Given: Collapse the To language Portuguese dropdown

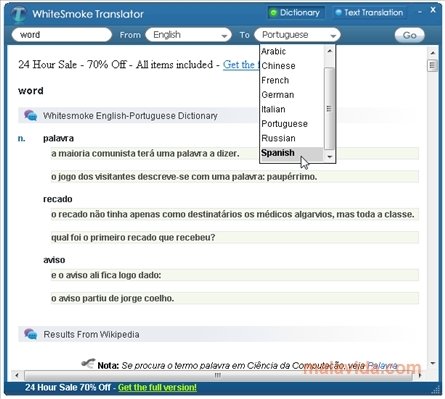Looking at the screenshot, I should pyautogui.click(x=297, y=35).
